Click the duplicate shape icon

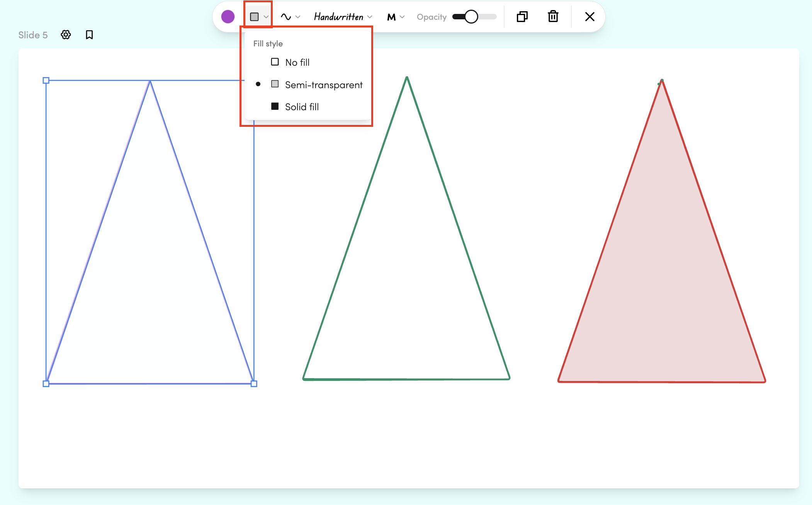tap(522, 17)
